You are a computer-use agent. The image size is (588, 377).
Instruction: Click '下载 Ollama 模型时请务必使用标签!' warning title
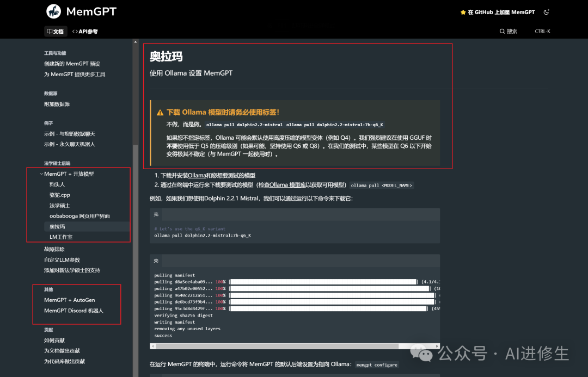(223, 112)
